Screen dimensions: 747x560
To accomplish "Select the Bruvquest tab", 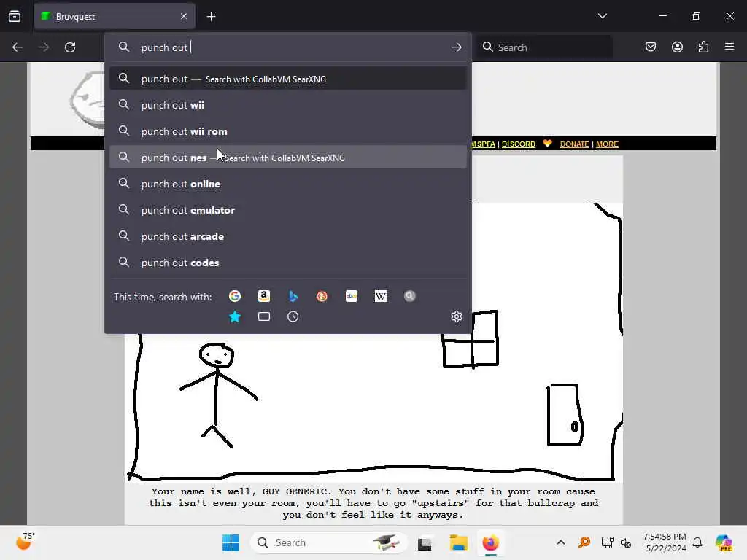I will click(115, 17).
